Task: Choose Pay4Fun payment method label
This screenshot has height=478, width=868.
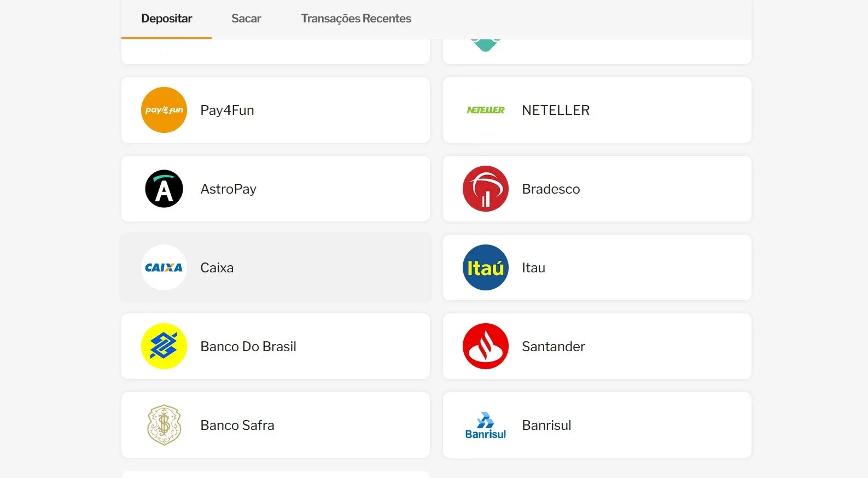Action: point(227,110)
